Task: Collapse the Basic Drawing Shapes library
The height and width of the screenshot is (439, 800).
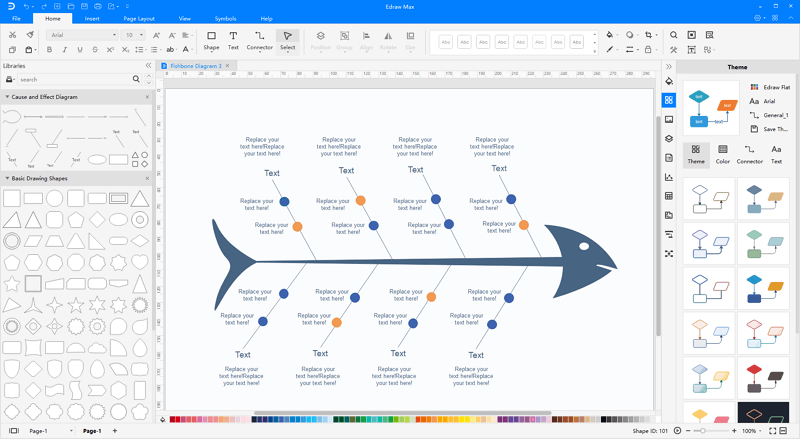Action: [x=7, y=178]
